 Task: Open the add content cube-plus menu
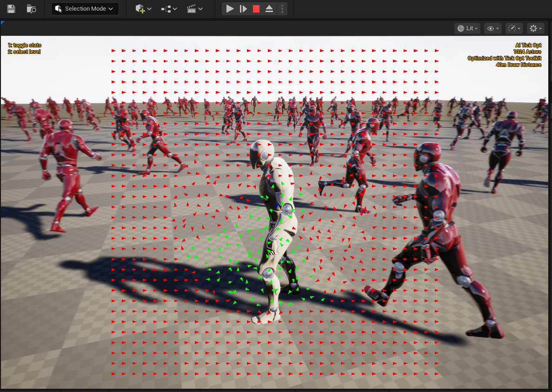point(143,9)
